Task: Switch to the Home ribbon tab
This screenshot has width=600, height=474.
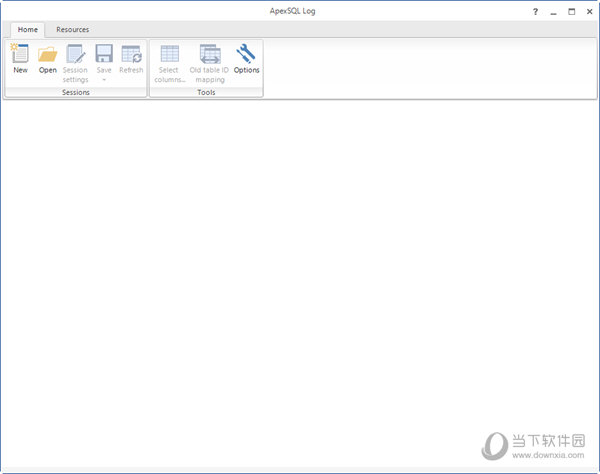Action: click(x=28, y=29)
